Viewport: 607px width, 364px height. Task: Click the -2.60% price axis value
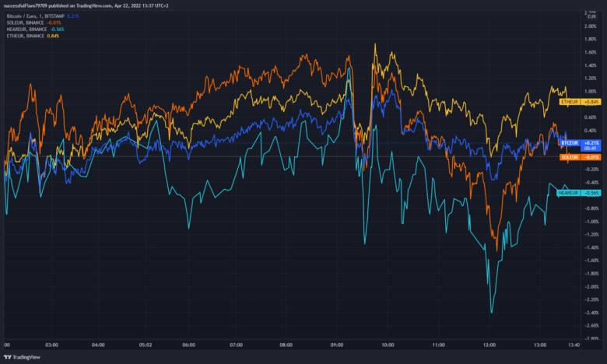(x=591, y=326)
